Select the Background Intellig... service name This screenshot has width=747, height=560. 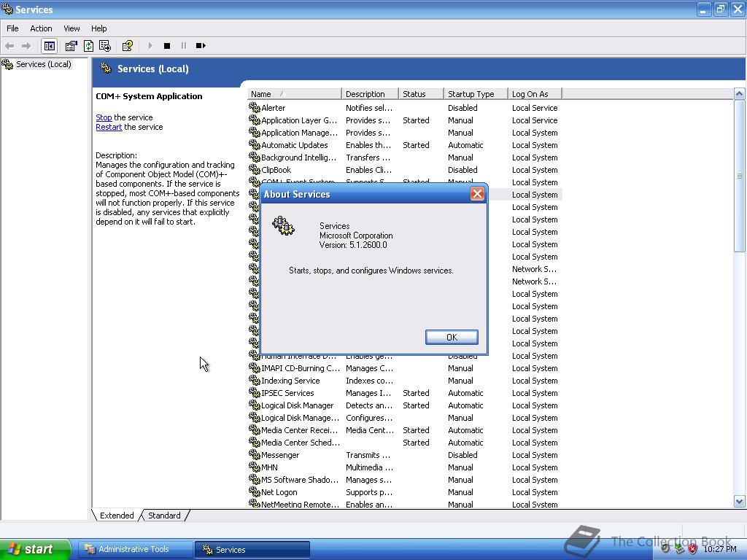coord(298,157)
